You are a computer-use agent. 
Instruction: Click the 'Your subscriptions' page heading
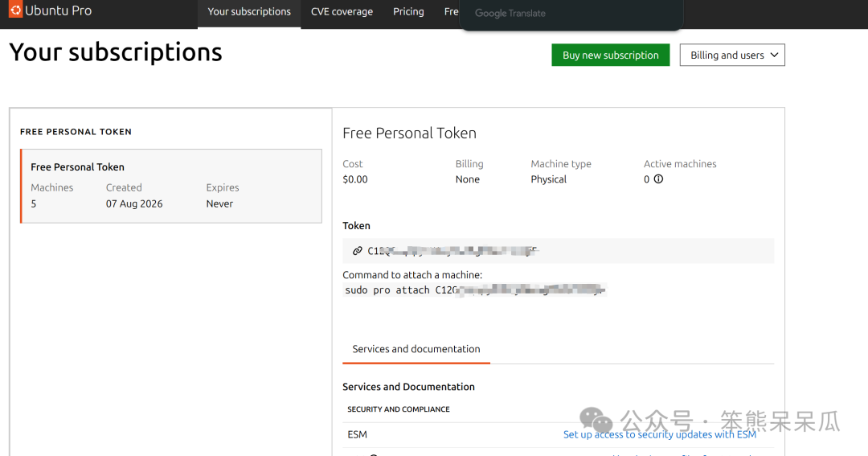pos(116,52)
